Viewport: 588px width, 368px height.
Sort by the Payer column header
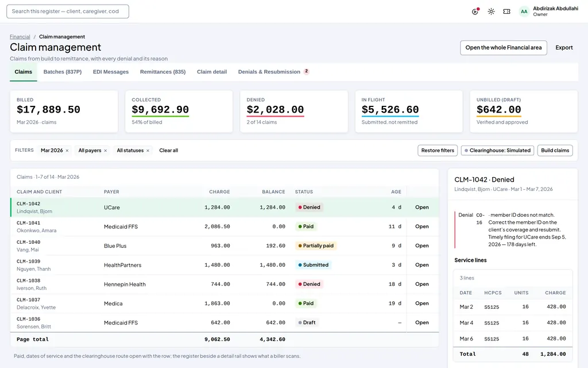click(111, 192)
